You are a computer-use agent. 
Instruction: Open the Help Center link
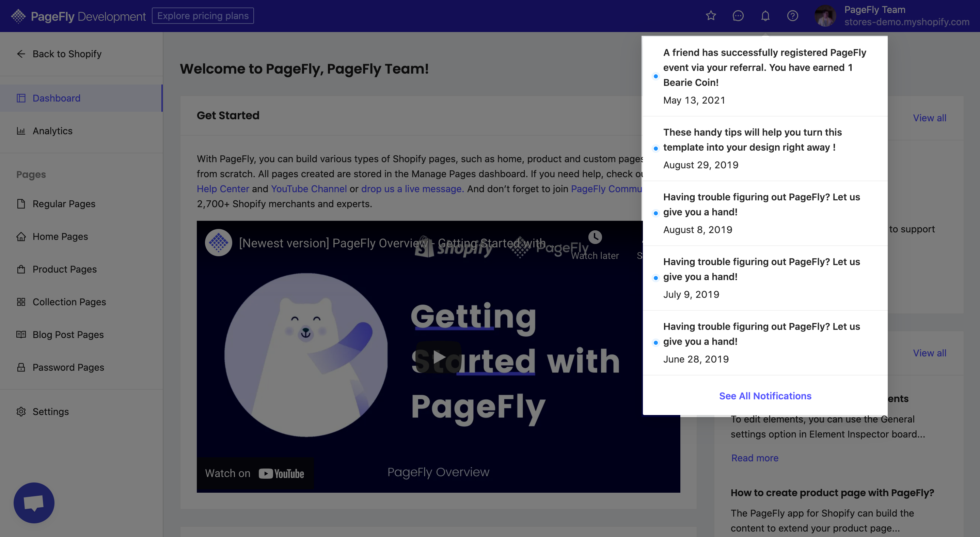click(x=223, y=189)
